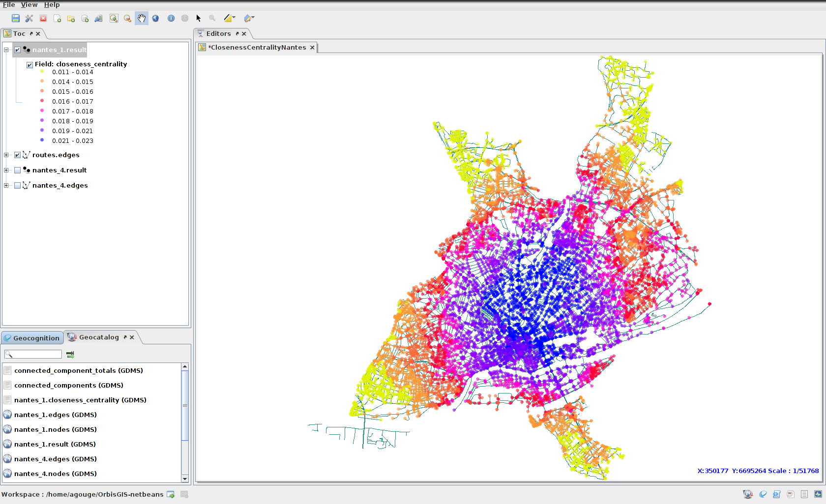Open the memory monitor status bar icon

click(818, 494)
